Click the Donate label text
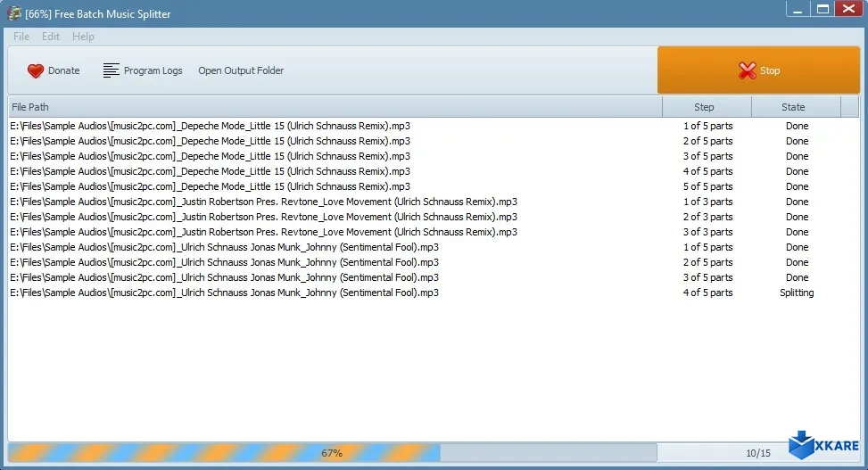Screen dimensions: 868x470 coord(63,70)
